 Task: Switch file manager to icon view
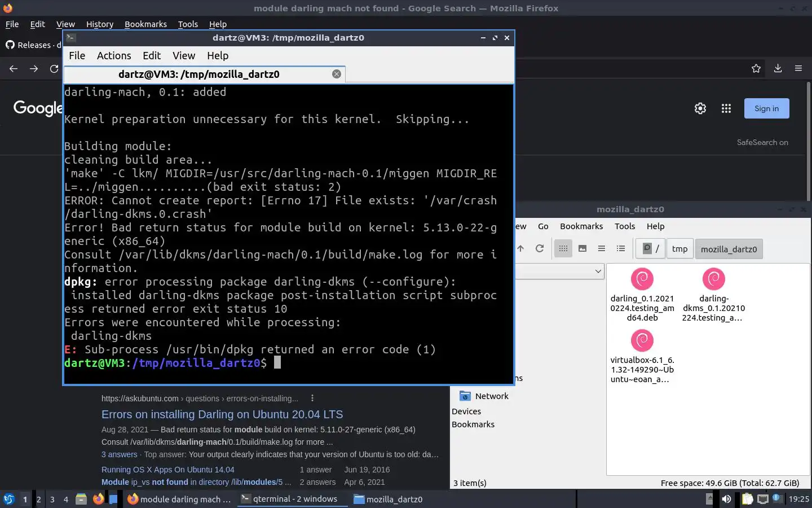[563, 248]
